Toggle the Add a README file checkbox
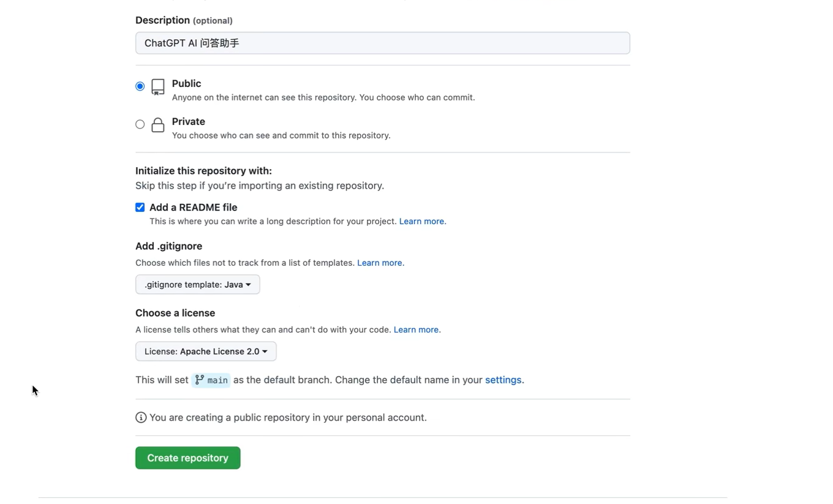The width and height of the screenshot is (833, 504). pyautogui.click(x=140, y=208)
